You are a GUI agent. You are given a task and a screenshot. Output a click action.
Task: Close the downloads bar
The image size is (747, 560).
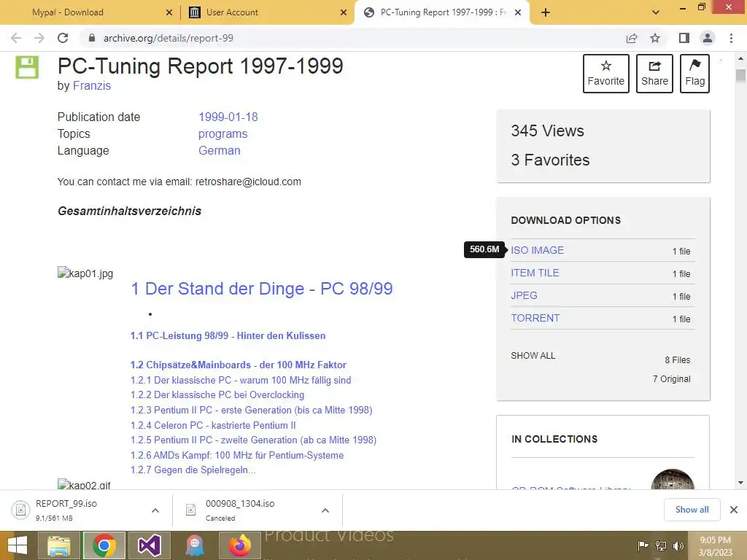pos(734,510)
